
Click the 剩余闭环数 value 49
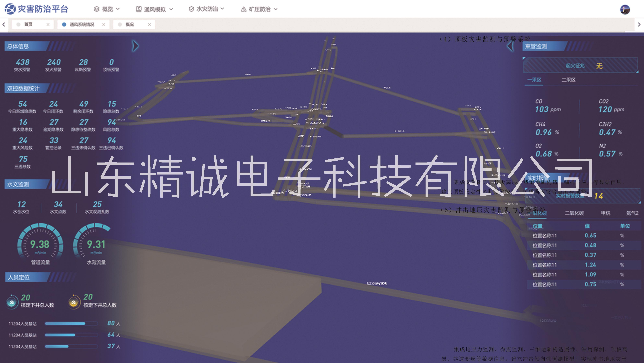coord(84,104)
